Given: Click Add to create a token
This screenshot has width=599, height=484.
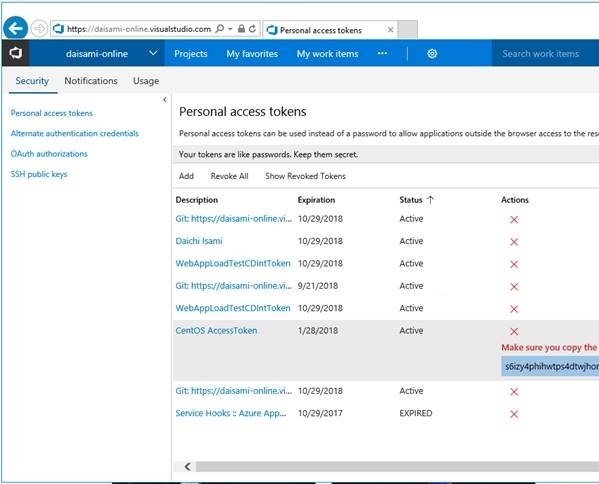Looking at the screenshot, I should point(186,176).
